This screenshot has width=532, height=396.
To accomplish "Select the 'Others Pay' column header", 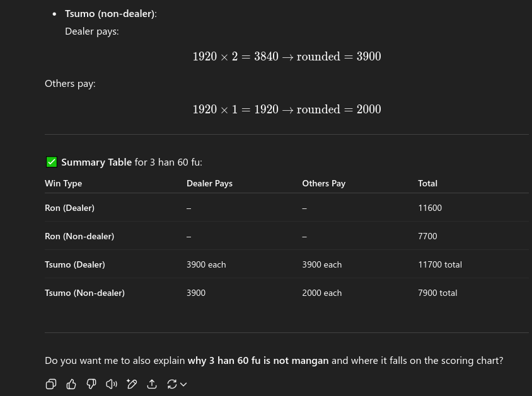I will 324,183.
